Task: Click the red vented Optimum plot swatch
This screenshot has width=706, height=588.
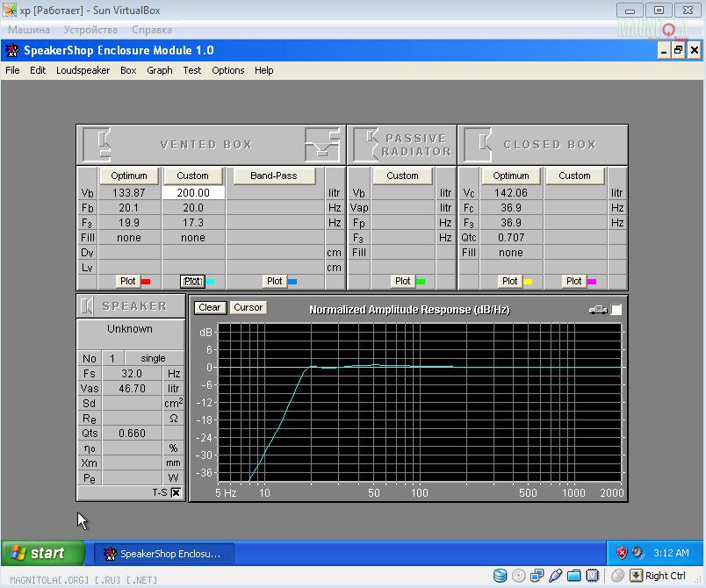Action: click(146, 282)
